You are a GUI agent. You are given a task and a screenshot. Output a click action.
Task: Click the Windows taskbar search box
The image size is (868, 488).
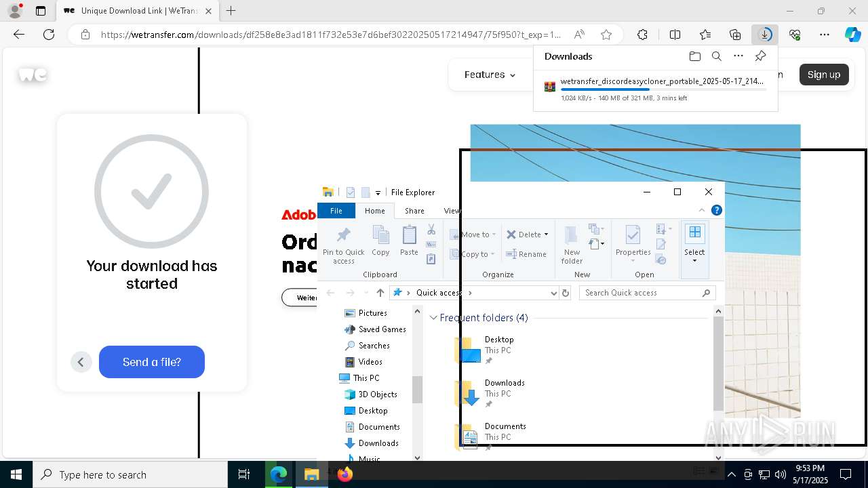[x=130, y=474]
